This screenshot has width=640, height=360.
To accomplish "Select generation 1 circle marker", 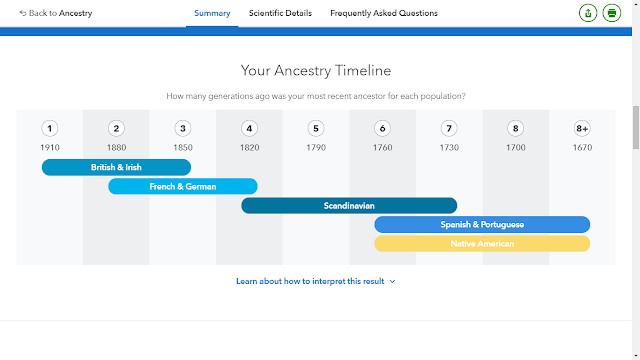I will click(50, 129).
